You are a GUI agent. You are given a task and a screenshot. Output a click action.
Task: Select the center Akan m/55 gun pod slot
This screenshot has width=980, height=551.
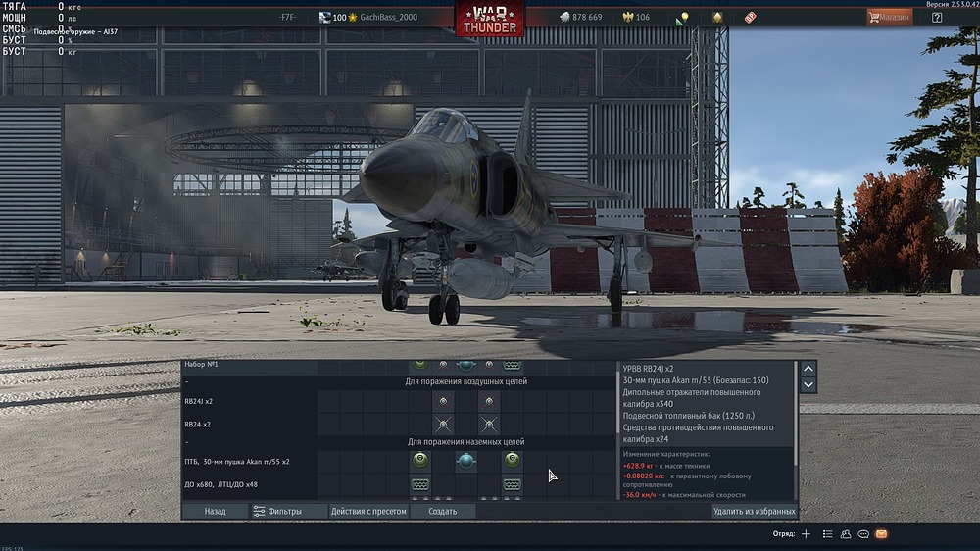click(x=466, y=461)
